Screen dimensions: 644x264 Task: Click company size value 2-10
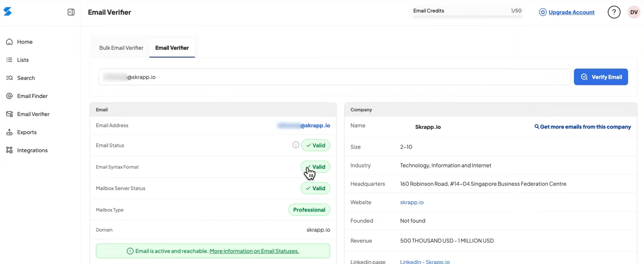(x=406, y=147)
